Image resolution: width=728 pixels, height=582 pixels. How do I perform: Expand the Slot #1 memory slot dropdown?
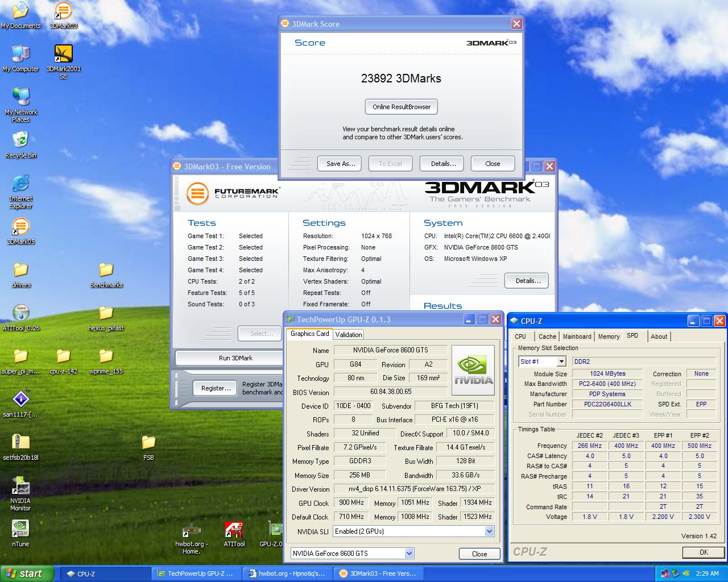561,361
